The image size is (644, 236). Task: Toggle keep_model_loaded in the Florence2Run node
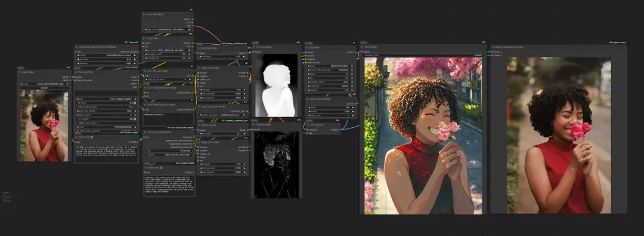point(107,106)
